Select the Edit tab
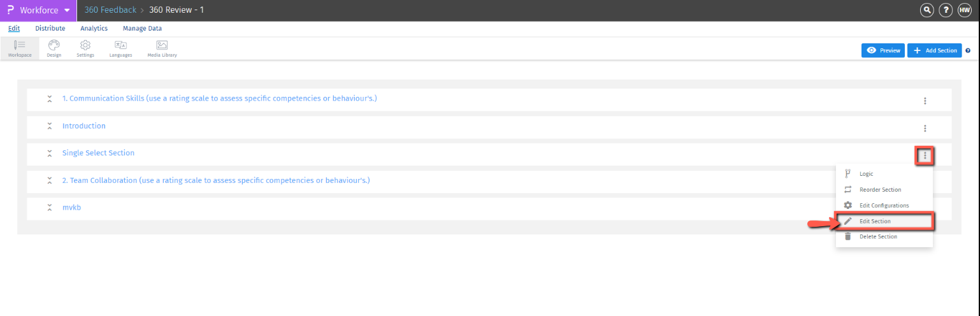 [14, 29]
